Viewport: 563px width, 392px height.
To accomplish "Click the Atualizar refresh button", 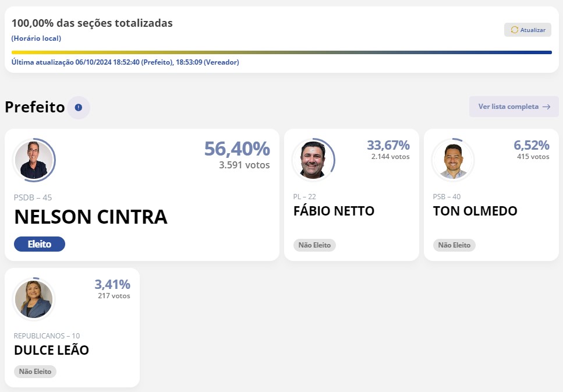I will [527, 30].
